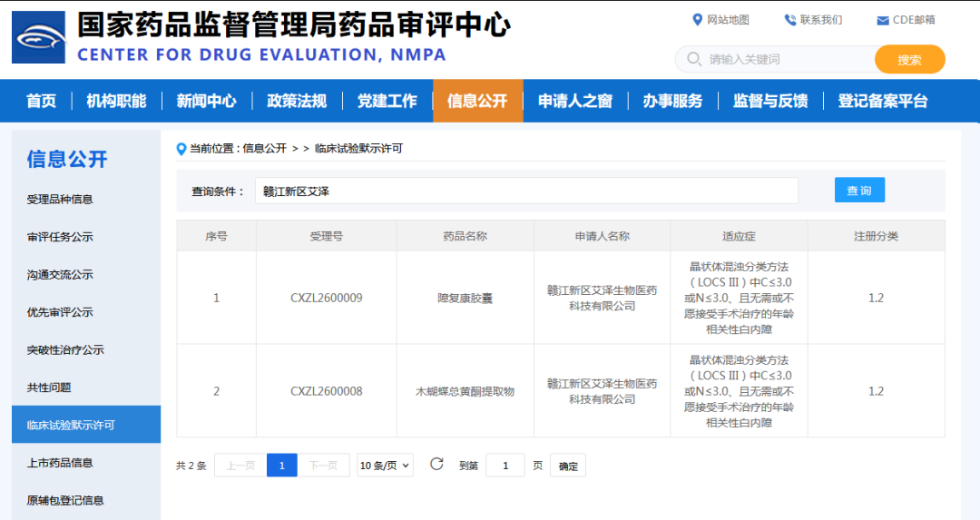Select page 1 in pagination
Screen dimensions: 980x520
(281, 466)
